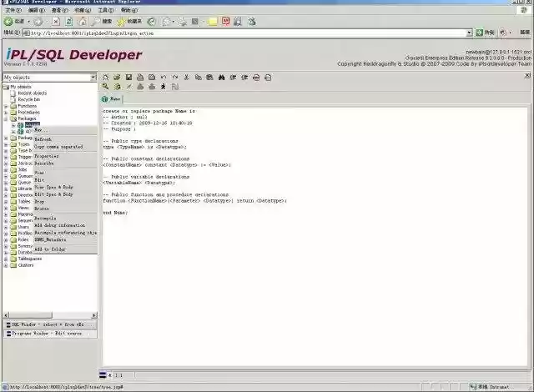534x392 pixels.
Task: Open the SQL Window select from entry
Action: click(x=50, y=324)
